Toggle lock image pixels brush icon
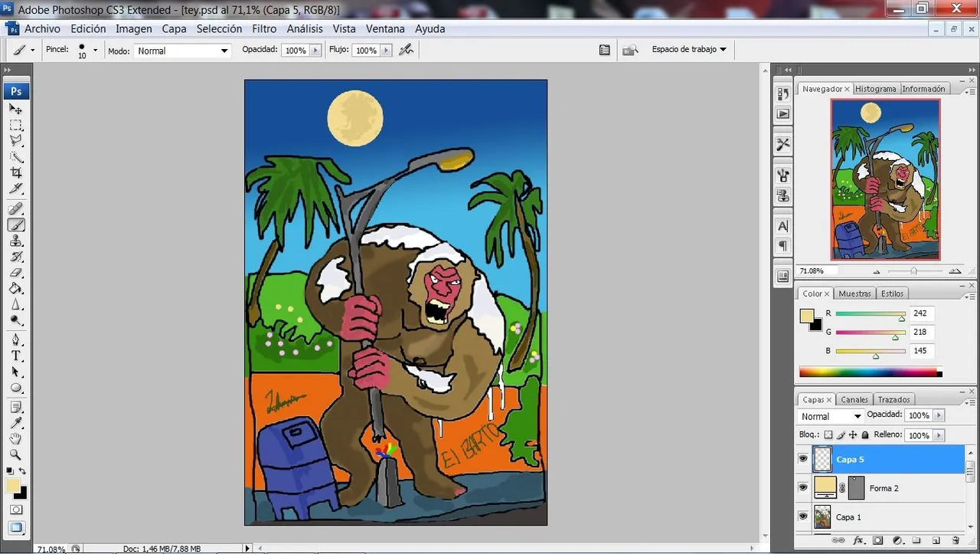Viewport: 980px width, 554px height. pos(841,435)
